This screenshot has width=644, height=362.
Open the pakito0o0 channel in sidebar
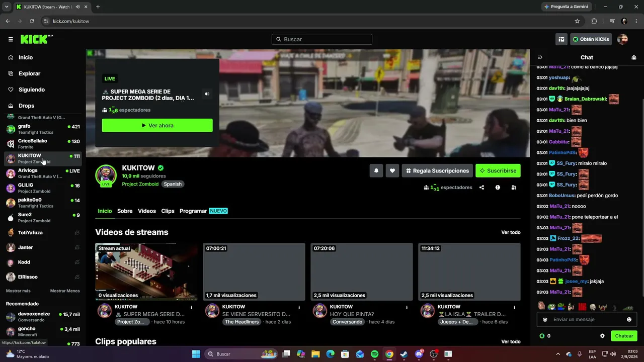43,203
